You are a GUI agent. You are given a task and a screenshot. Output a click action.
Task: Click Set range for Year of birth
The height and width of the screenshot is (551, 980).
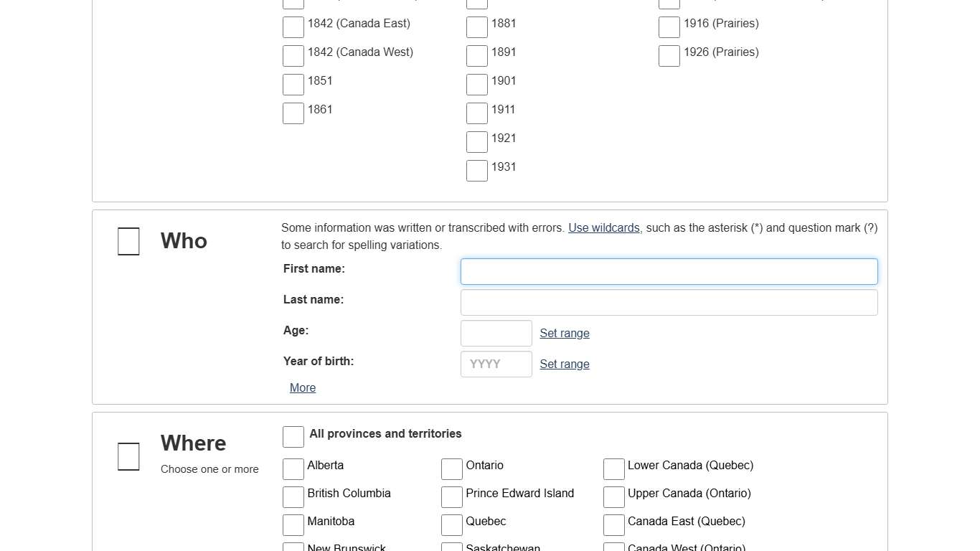pos(565,364)
